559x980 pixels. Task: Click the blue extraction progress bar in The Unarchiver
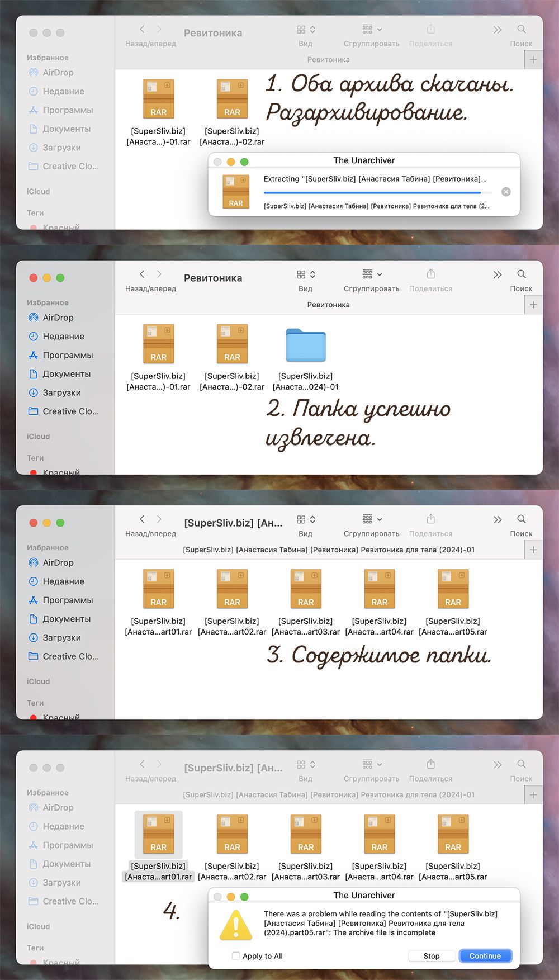point(372,192)
